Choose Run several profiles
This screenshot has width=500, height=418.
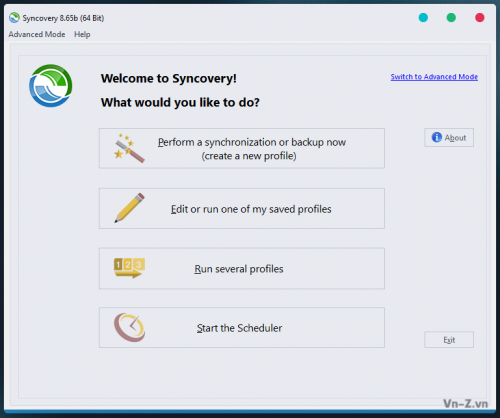click(242, 268)
